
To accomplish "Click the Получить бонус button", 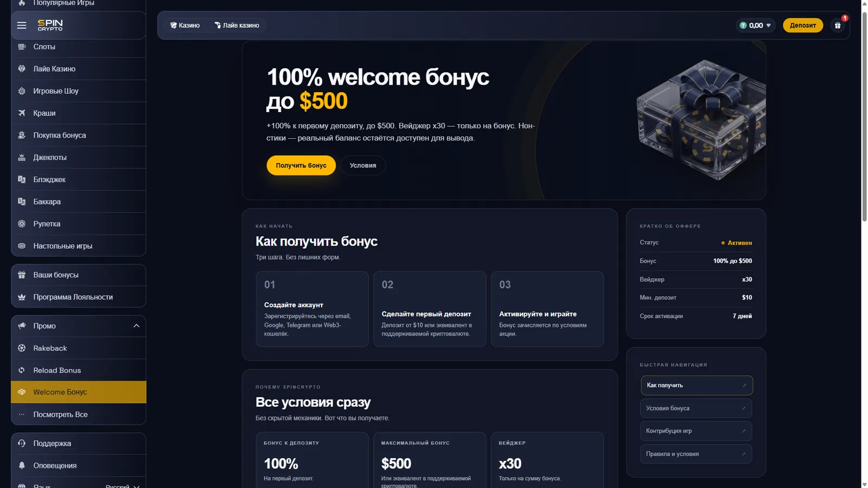I will (x=301, y=165).
